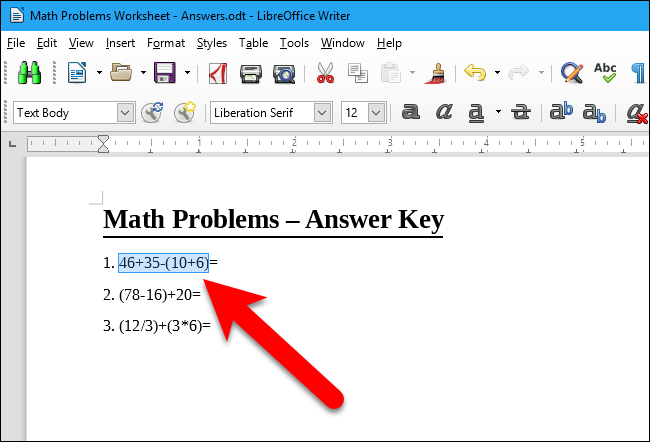Open the Insert menu

tap(120, 43)
